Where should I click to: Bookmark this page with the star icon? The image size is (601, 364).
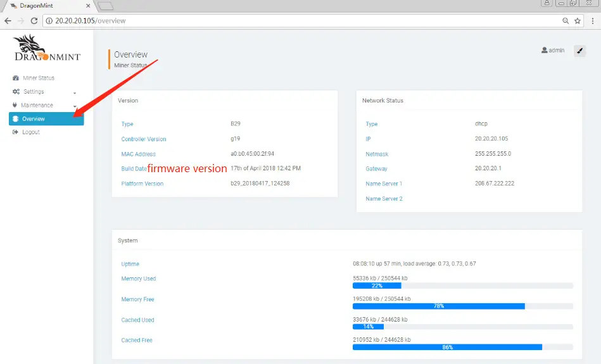pyautogui.click(x=577, y=21)
